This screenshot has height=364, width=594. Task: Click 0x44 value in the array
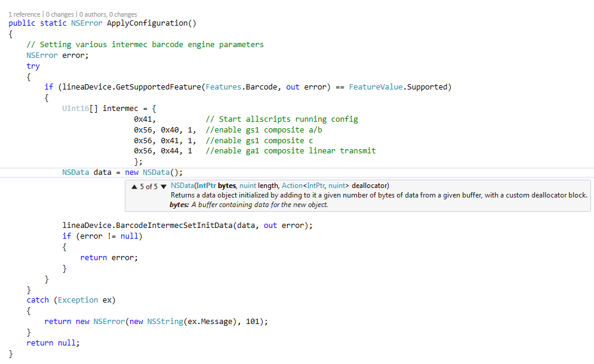[x=170, y=151]
